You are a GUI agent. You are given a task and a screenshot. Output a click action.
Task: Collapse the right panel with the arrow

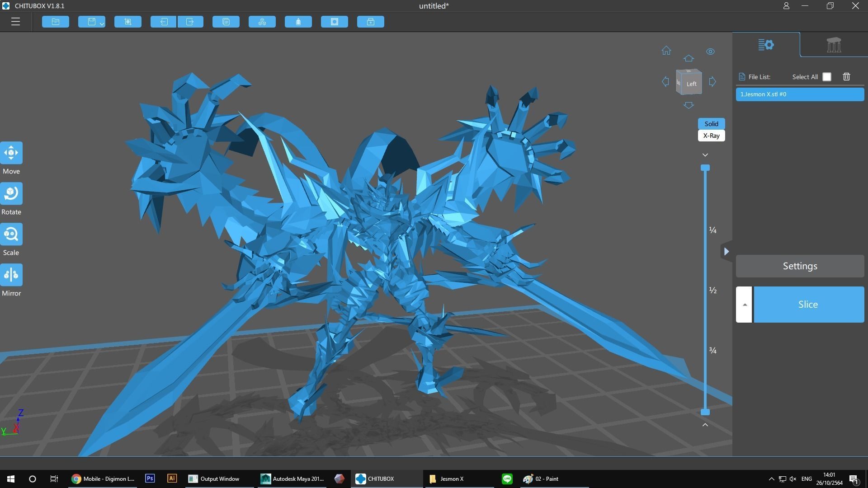pos(726,252)
